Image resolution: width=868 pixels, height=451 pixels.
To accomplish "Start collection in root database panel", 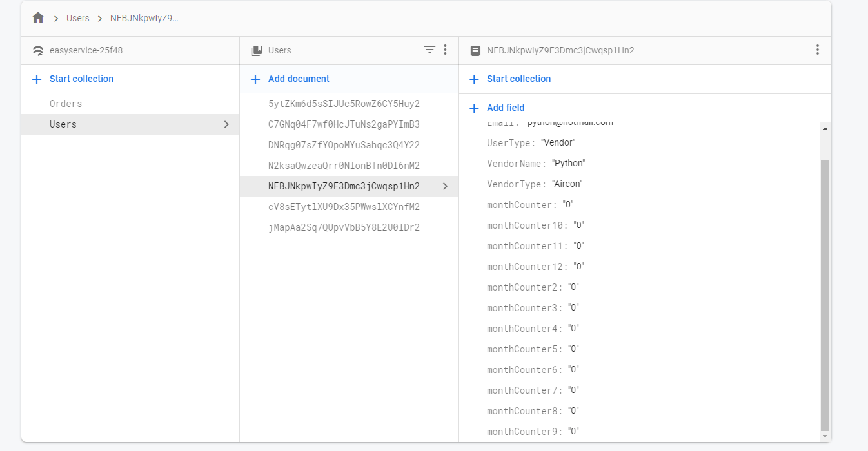I will [x=81, y=79].
